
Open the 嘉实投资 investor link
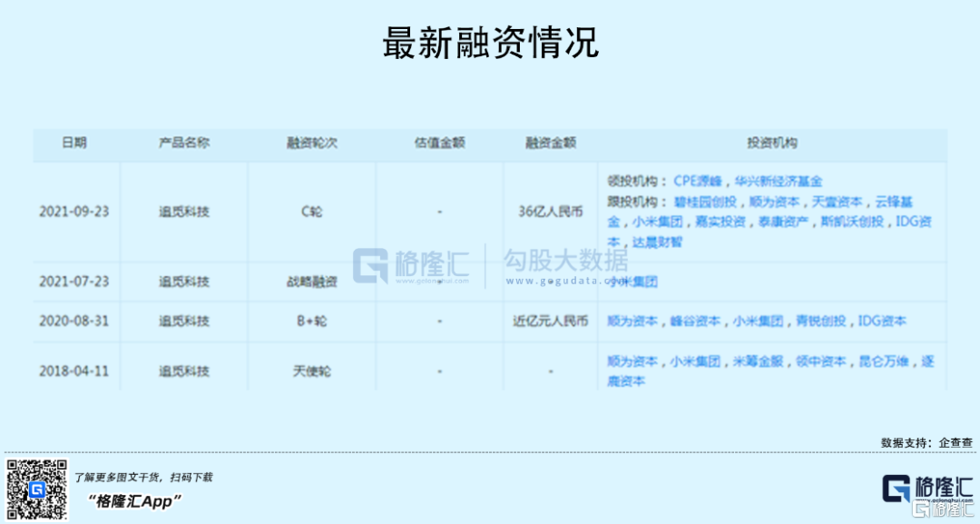pos(720,222)
